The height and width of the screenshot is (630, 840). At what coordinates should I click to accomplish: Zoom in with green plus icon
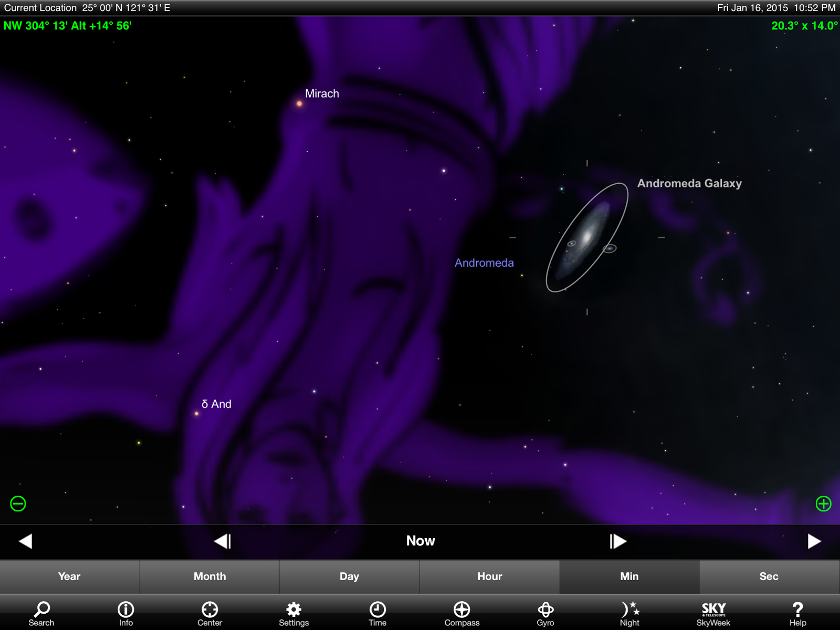pyautogui.click(x=823, y=504)
